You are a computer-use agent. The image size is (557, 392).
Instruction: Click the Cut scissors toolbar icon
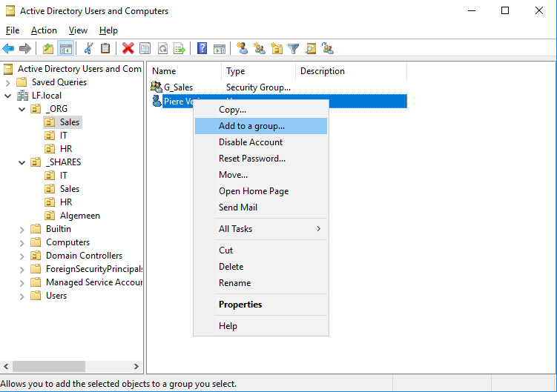pos(88,48)
